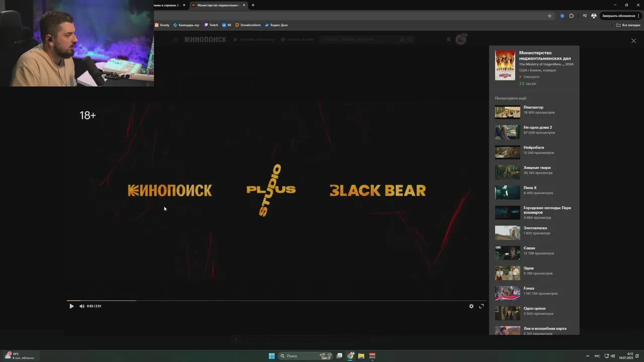Open the Кинопоиск header bookmark icon
The width and height of the screenshot is (644, 362).
coord(449,39)
